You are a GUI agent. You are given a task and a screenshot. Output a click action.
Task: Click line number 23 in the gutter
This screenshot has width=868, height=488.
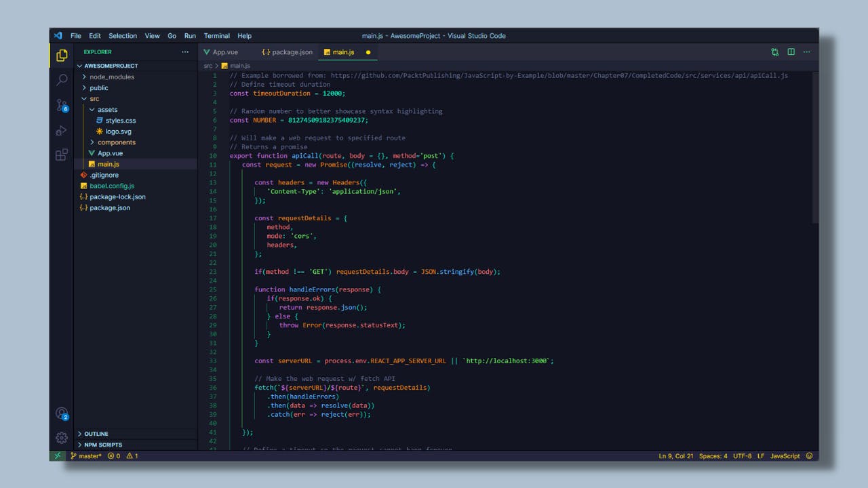[213, 271]
